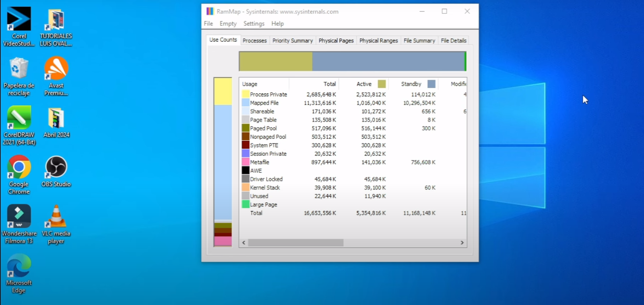Select Wondershare Filmora 13 icon
The height and width of the screenshot is (305, 644).
(19, 224)
